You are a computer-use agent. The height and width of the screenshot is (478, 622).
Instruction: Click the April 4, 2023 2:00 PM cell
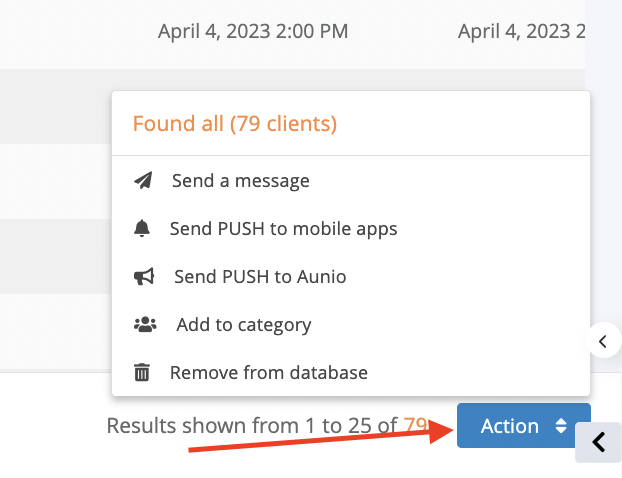(253, 31)
